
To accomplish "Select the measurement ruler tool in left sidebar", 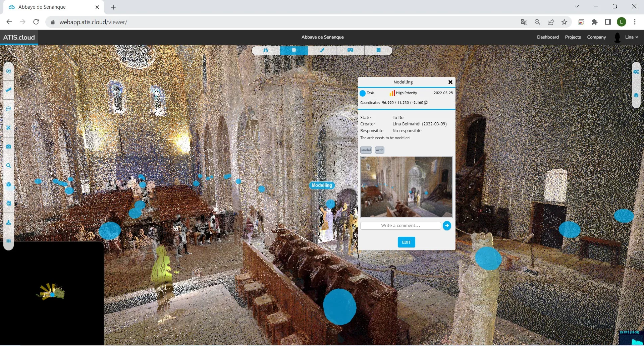I will [9, 90].
